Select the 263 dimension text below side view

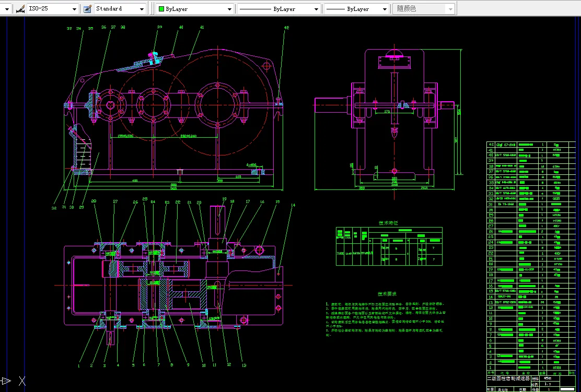click(424, 188)
